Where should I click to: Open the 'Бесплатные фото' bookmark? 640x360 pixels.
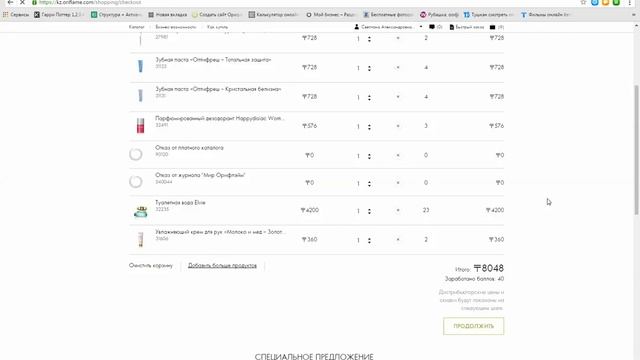tap(388, 15)
